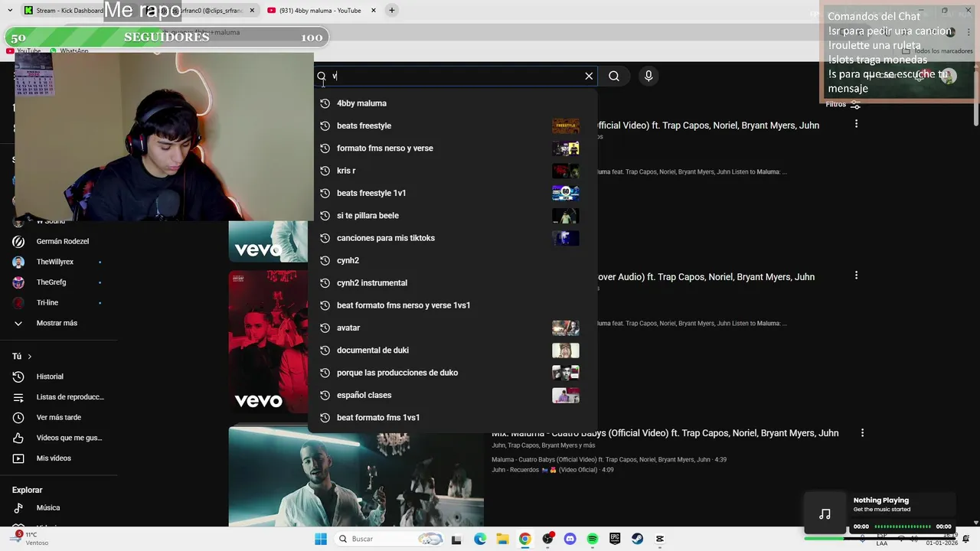Select suggestion 'beats freestyle'
This screenshot has width=980, height=551.
click(453, 126)
